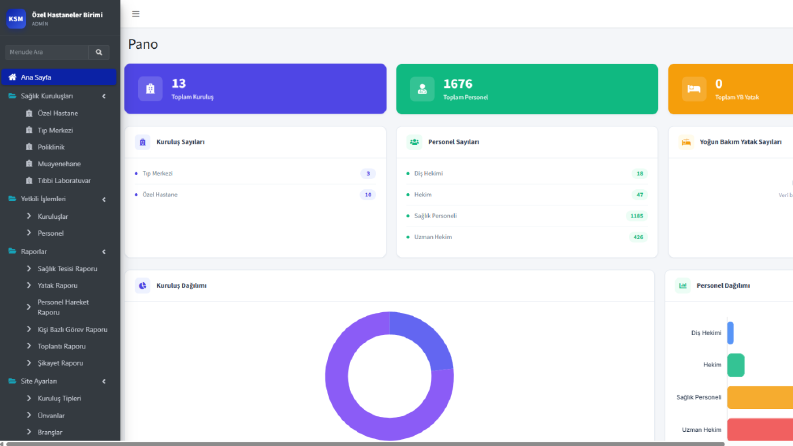
Task: Click the Uzman Hekim badge 426
Action: point(638,237)
